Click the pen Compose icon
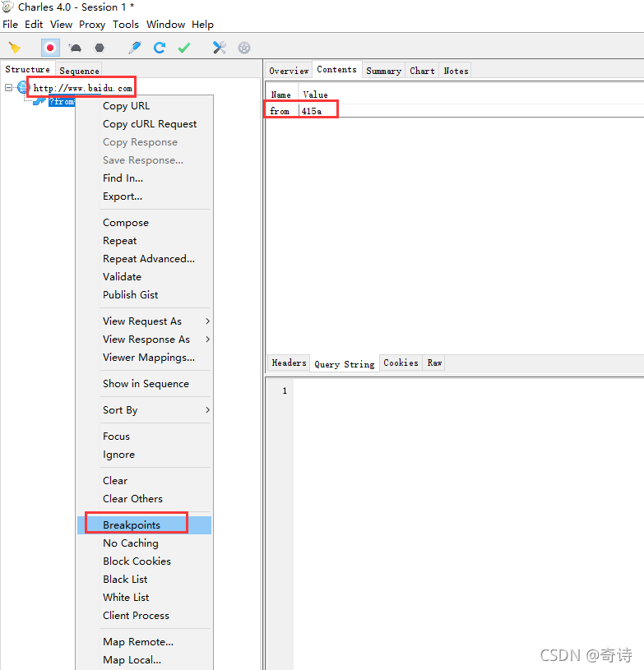 point(135,48)
